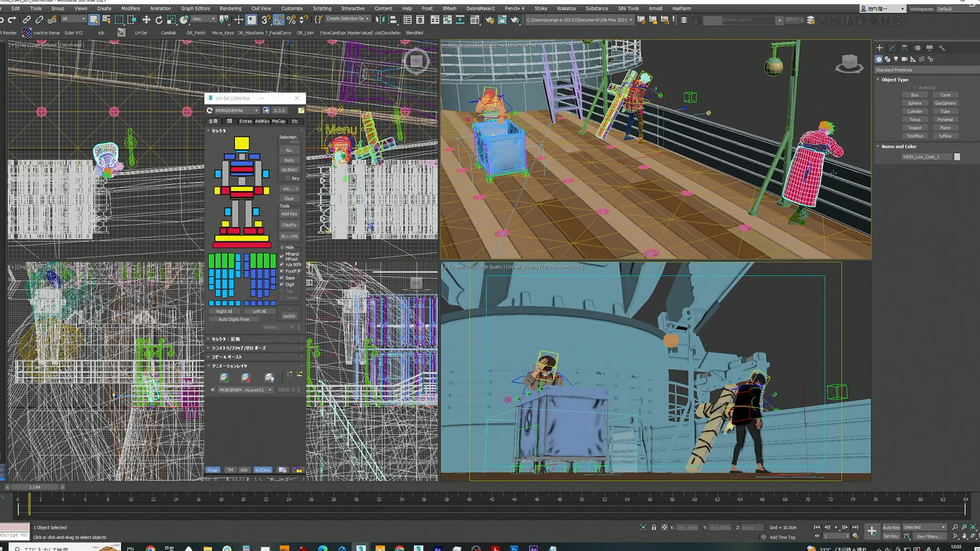Click the Unlink Selection icon
980x551 pixels.
[39, 19]
